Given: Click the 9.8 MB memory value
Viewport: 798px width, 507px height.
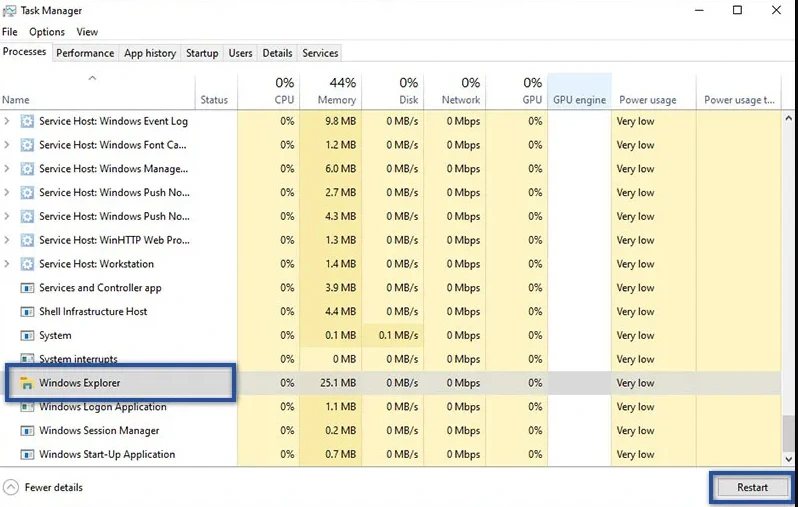Looking at the screenshot, I should [340, 121].
